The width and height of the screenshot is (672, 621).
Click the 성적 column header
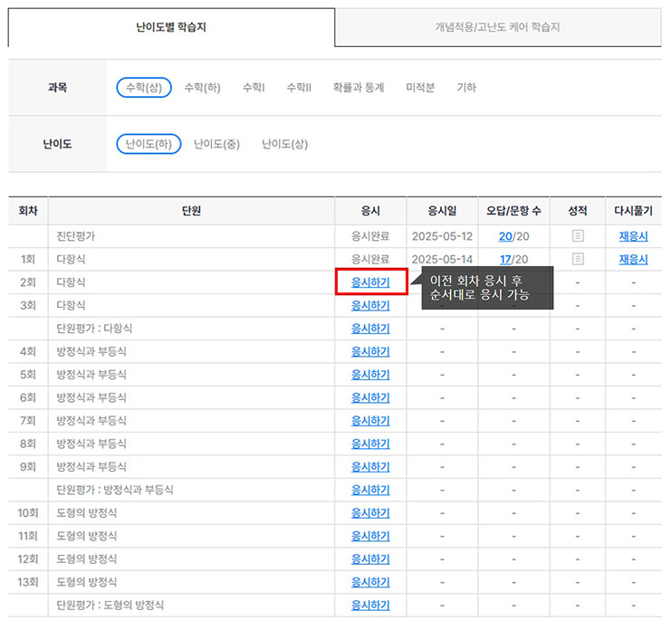tap(577, 211)
